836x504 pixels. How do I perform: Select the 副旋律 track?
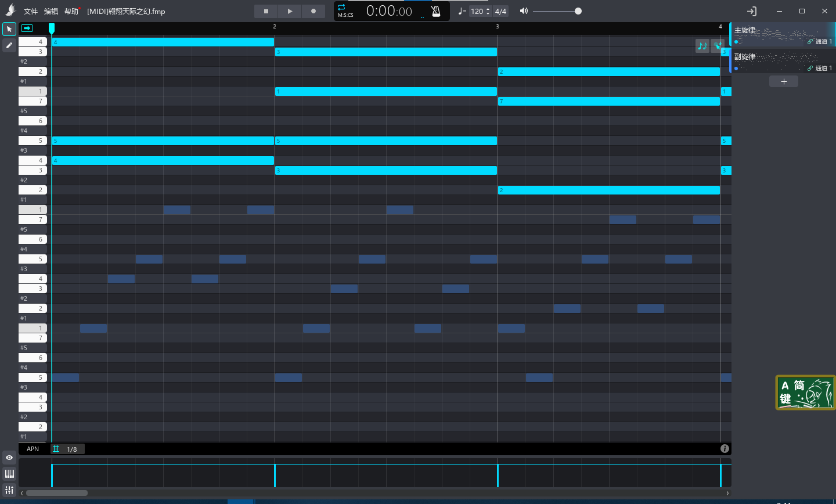pos(783,62)
